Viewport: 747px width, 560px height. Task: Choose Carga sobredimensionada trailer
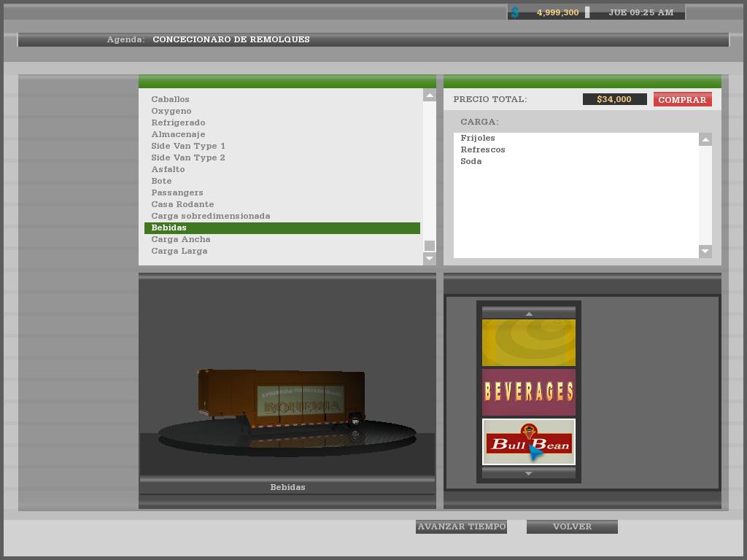(x=210, y=216)
